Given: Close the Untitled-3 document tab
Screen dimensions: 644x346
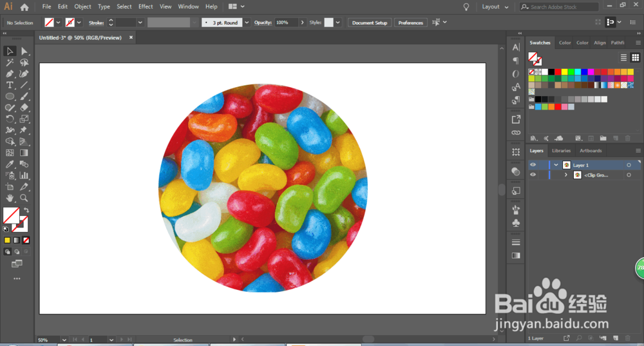Looking at the screenshot, I should tap(131, 37).
